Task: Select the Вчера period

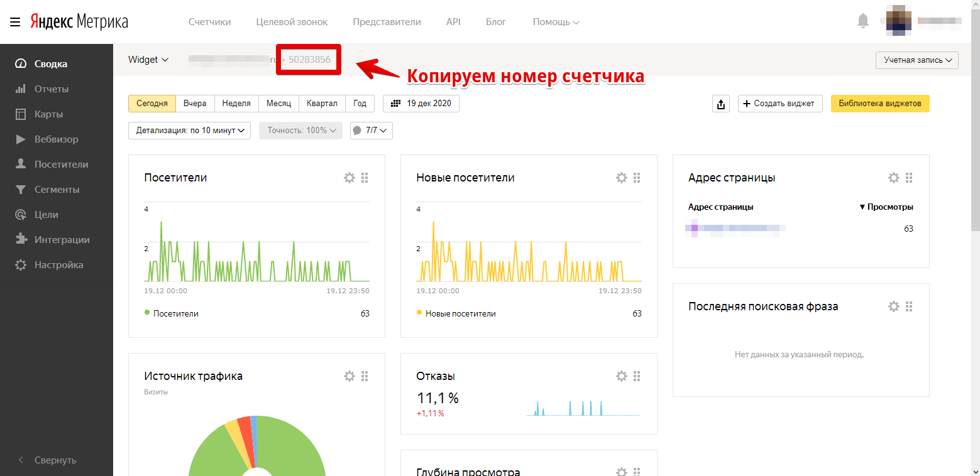Action: point(195,104)
